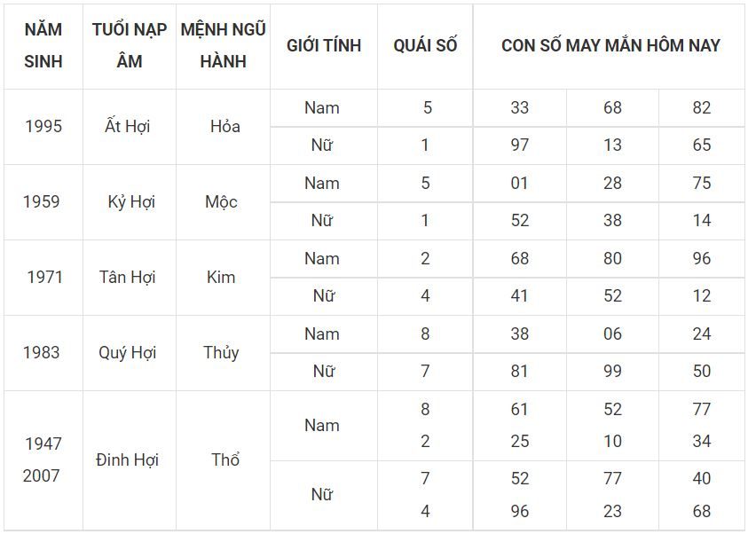The width and height of the screenshot is (756, 534).
Task: Select the Ất Hợi cell
Action: [130, 127]
